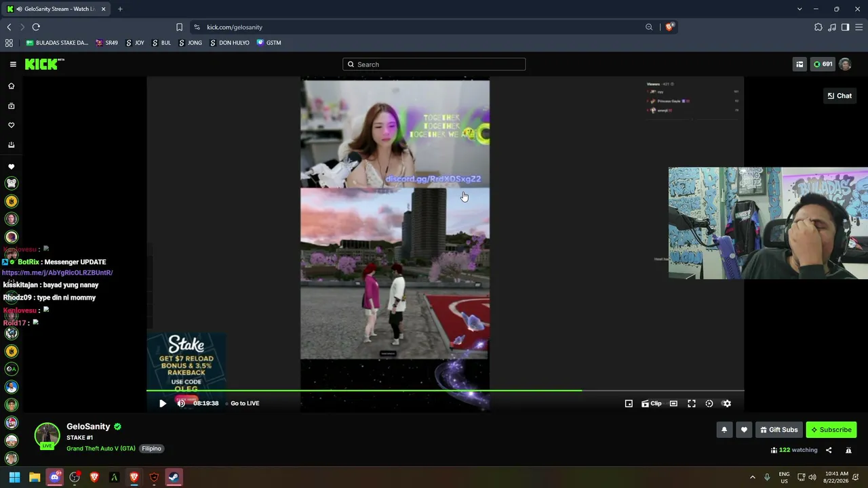868x488 pixels.
Task: Show hidden system tray icons
Action: (x=752, y=477)
